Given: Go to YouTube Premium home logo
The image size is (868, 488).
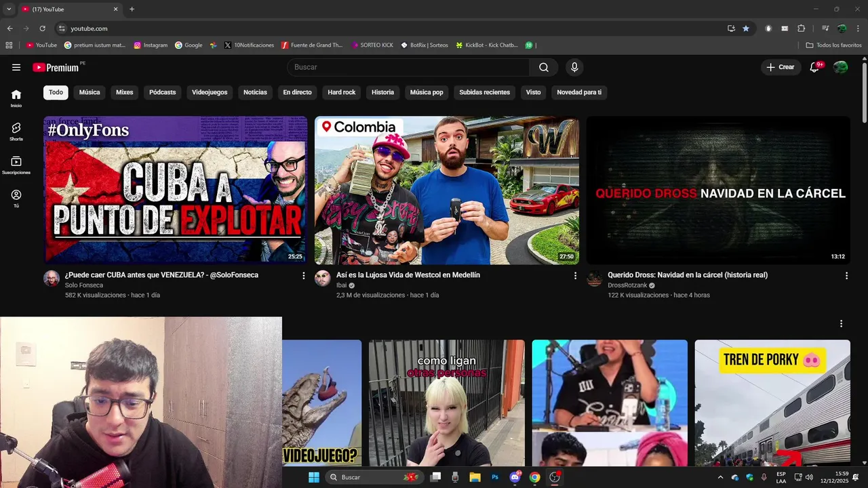Looking at the screenshot, I should coord(56,67).
